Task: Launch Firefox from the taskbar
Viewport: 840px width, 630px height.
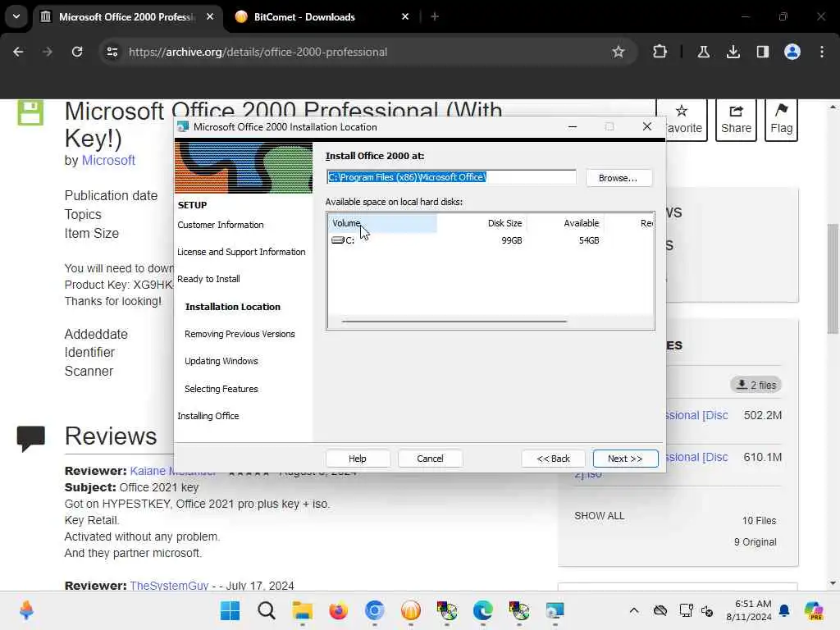Action: coord(339,610)
